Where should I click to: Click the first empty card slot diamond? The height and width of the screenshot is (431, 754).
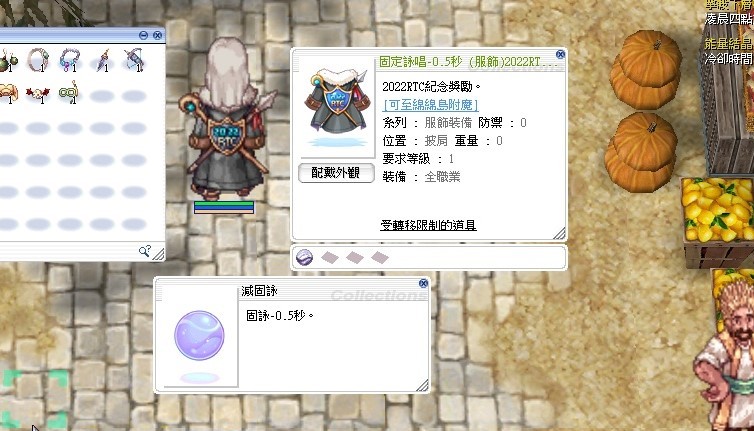click(x=330, y=258)
